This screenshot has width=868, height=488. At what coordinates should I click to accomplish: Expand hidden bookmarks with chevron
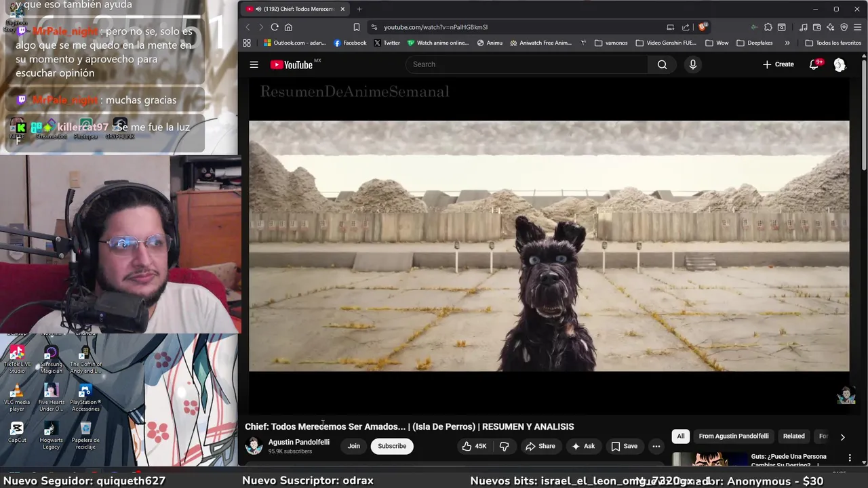[787, 43]
